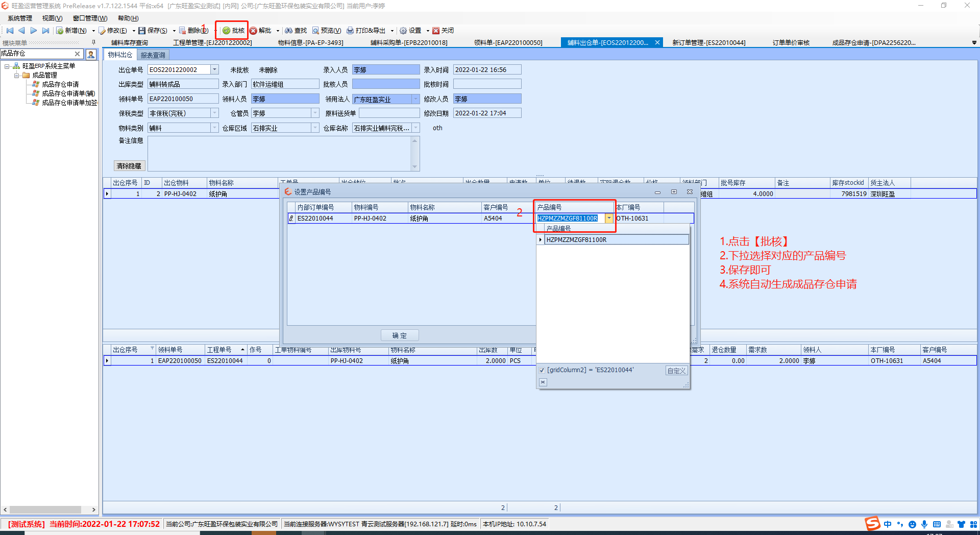Viewport: 980px width, 535px height.
Task: Open the 帮助(H) menu
Action: point(128,18)
